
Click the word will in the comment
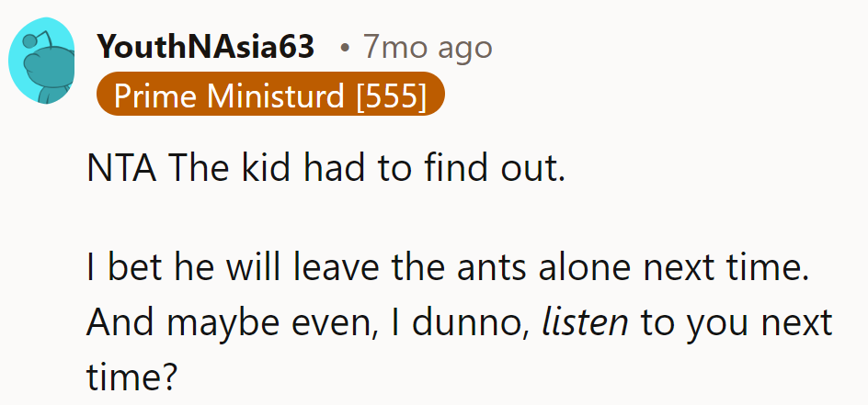[x=224, y=272]
